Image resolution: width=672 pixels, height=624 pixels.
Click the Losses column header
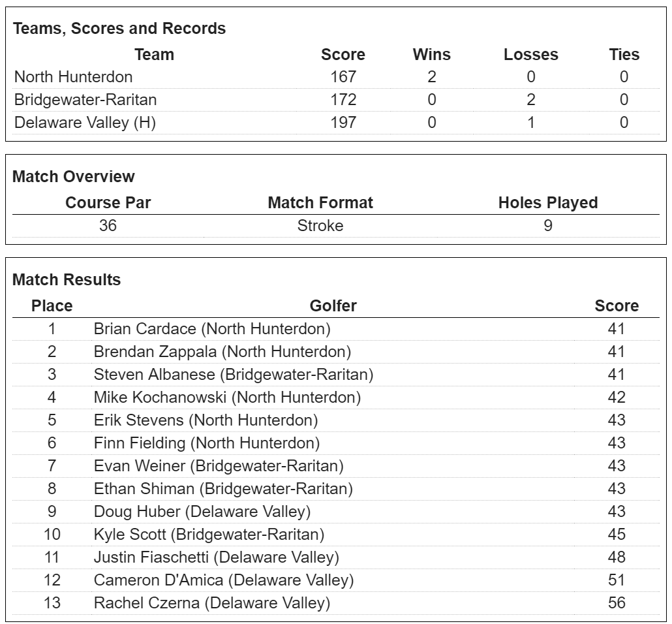tap(531, 55)
